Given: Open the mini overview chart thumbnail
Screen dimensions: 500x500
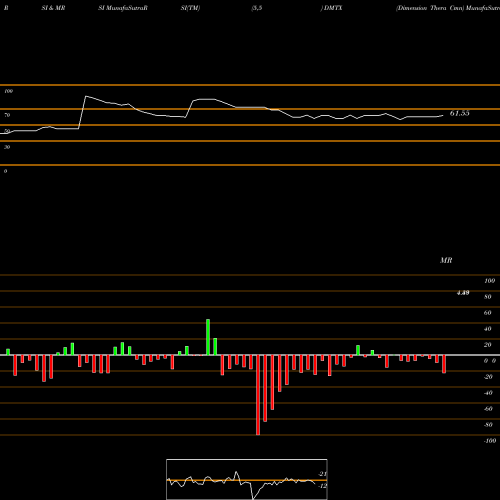Looking at the screenshot, I should tap(247, 479).
